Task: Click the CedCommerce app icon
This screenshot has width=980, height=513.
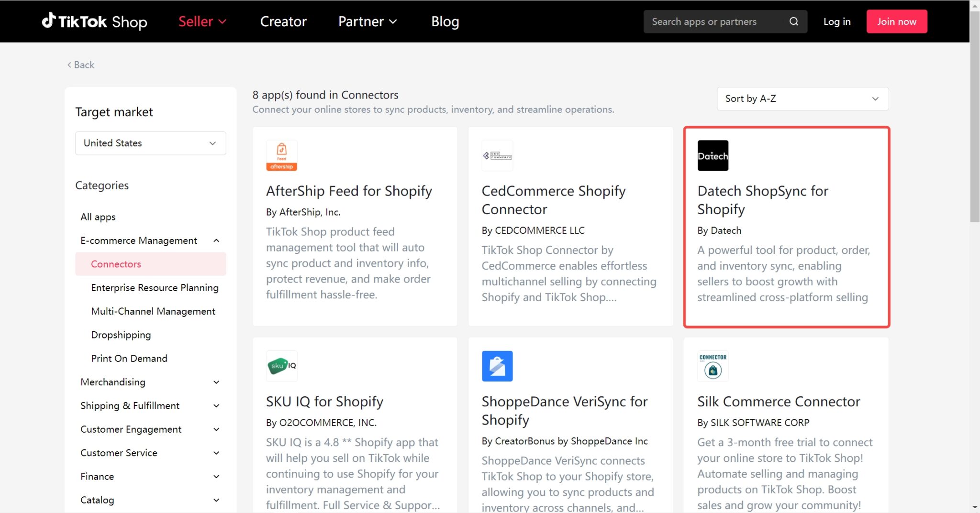Action: pyautogui.click(x=497, y=155)
